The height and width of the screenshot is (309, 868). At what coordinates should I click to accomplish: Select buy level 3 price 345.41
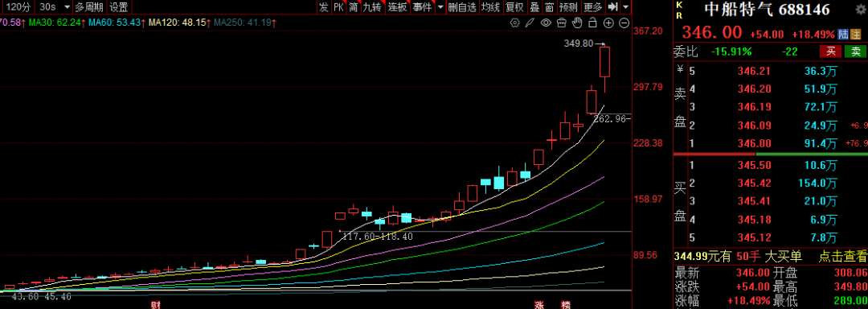[x=754, y=201]
